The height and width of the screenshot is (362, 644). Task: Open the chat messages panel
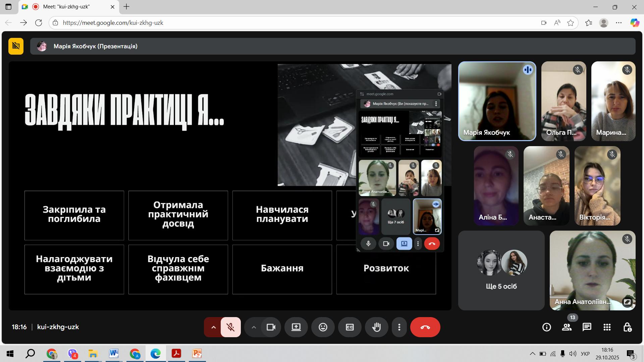click(x=587, y=327)
